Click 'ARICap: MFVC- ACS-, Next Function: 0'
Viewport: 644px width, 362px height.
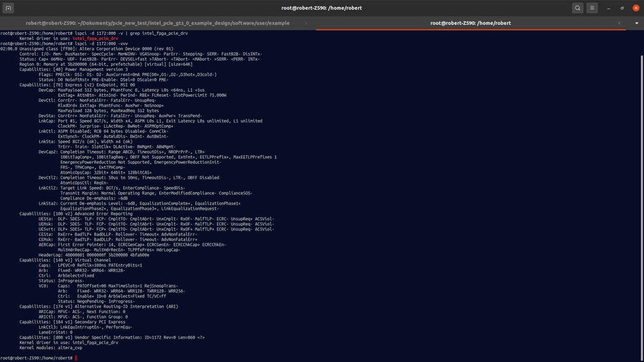(x=82, y=312)
